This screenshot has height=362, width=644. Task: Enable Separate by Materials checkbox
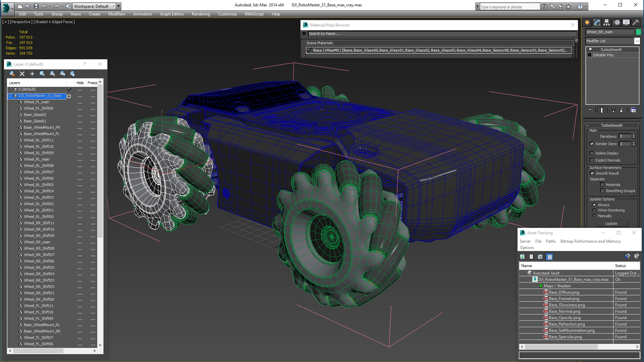pos(602,185)
